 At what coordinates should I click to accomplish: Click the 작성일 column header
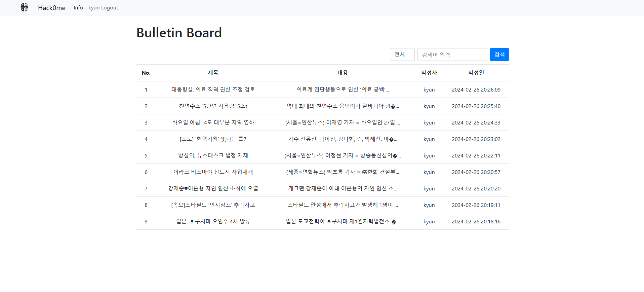(476, 73)
